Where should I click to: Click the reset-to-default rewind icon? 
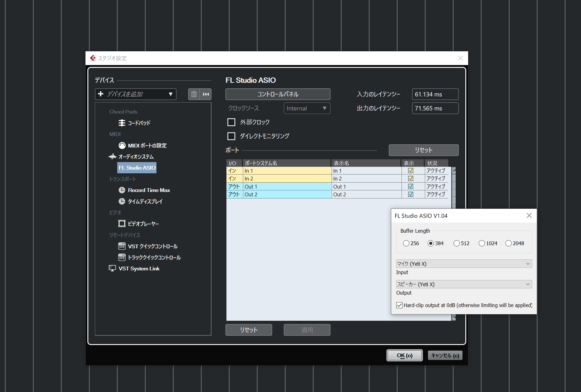pyautogui.click(x=206, y=94)
